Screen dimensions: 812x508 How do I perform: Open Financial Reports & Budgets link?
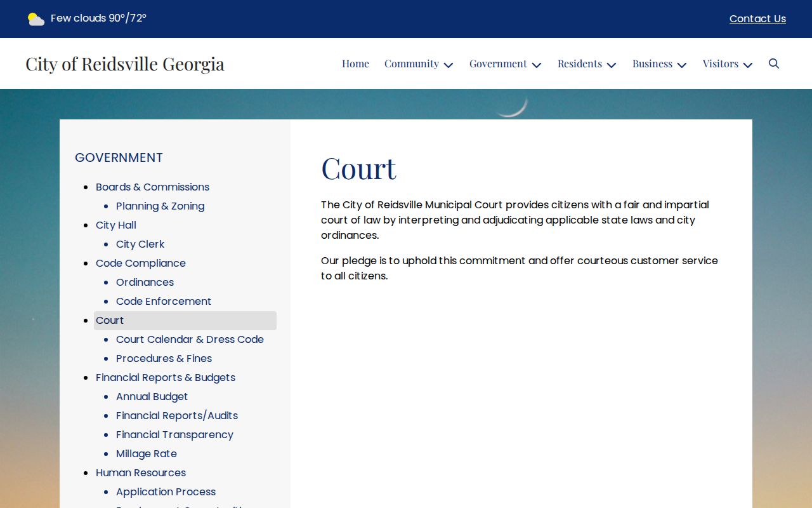pyautogui.click(x=166, y=377)
